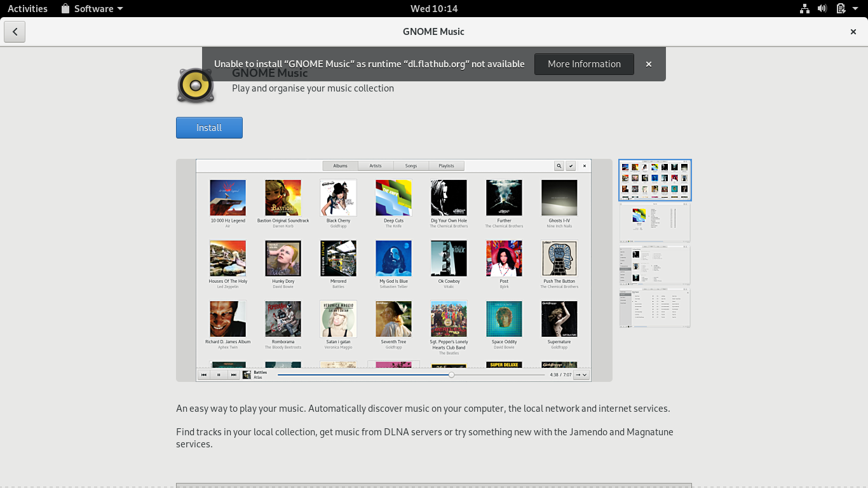This screenshot has width=868, height=488.
Task: Click the 'Play and organise your music collection' text
Action: pos(313,88)
